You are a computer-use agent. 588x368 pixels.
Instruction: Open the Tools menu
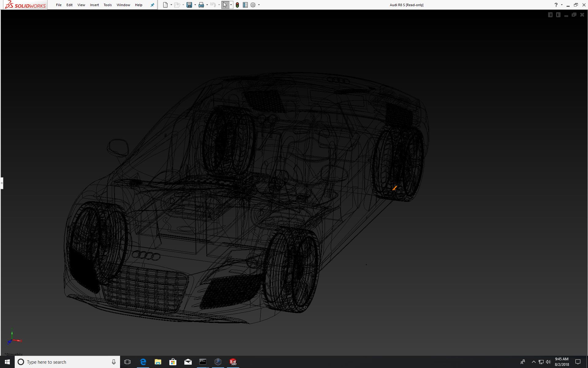click(107, 5)
